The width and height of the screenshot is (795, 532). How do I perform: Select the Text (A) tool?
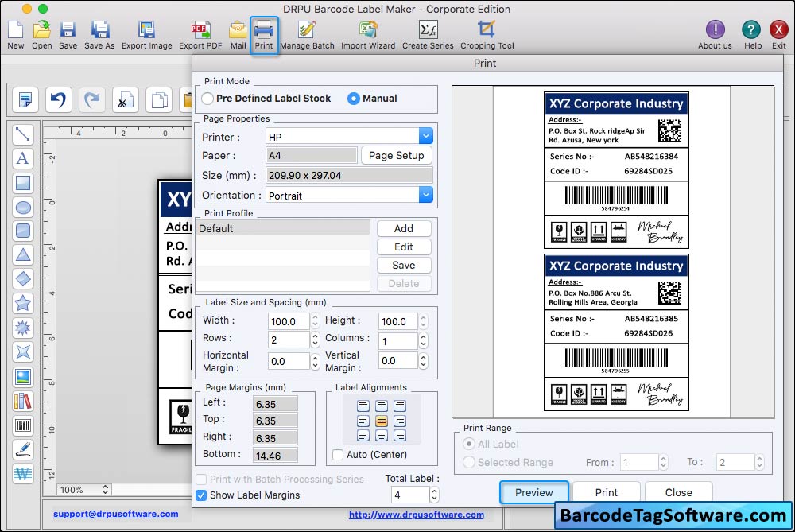pos(23,158)
